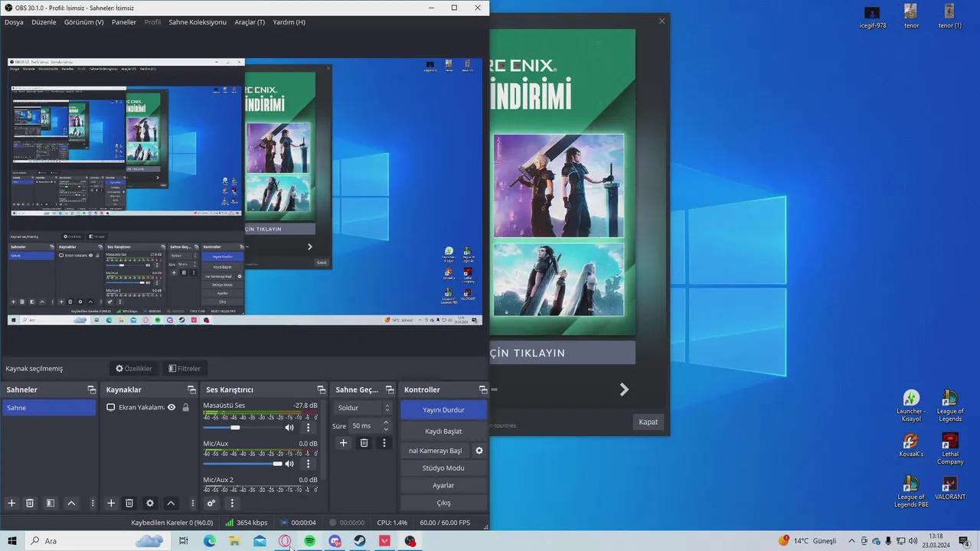Mute the Mic/Aux audio channel

(x=289, y=463)
